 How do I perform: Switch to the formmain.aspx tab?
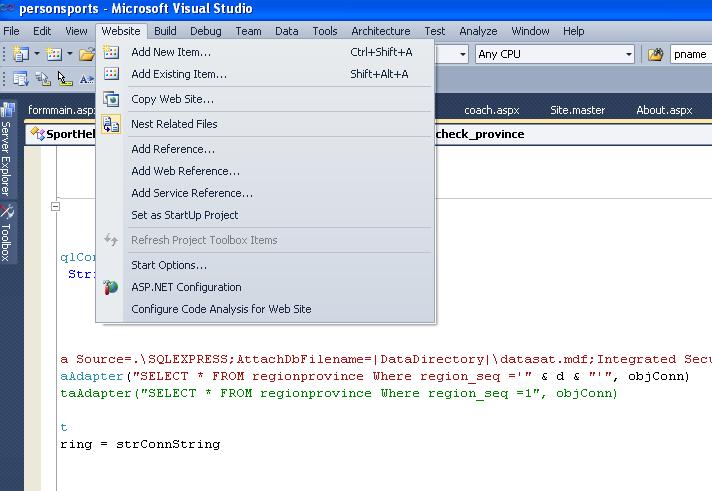coord(60,110)
